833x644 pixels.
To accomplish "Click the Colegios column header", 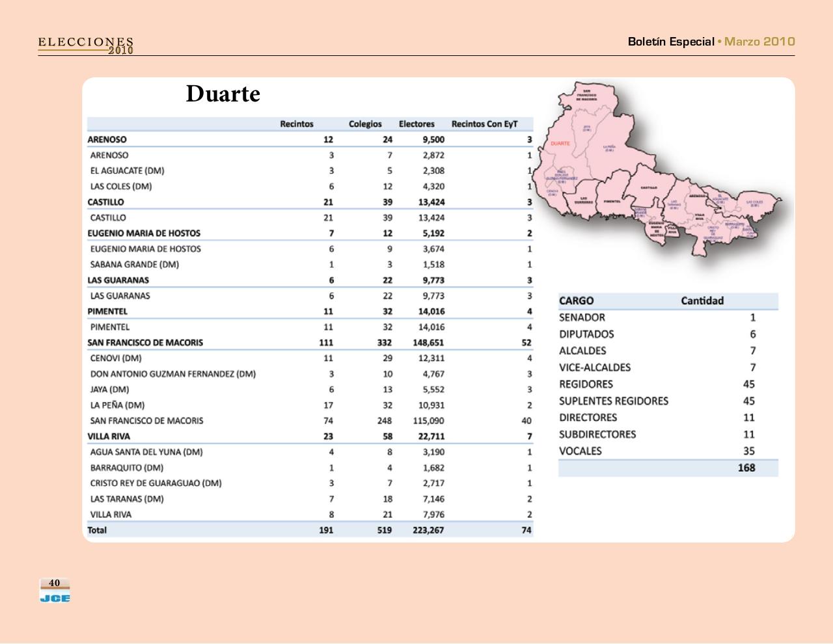I will (x=365, y=124).
